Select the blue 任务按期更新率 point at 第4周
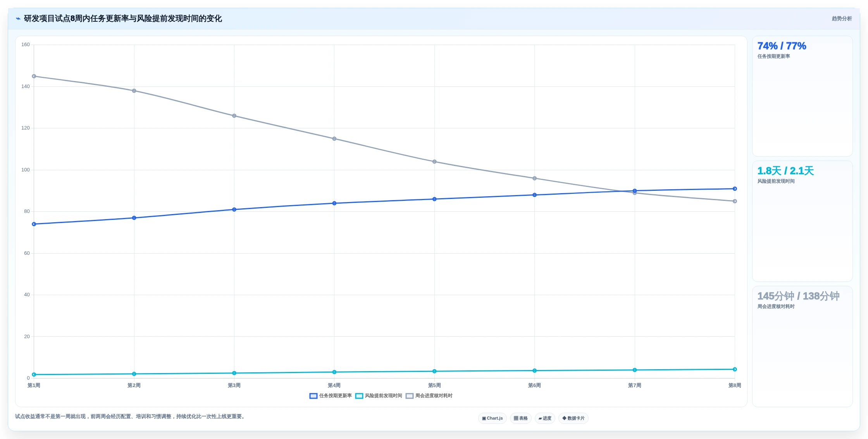 [x=334, y=203]
